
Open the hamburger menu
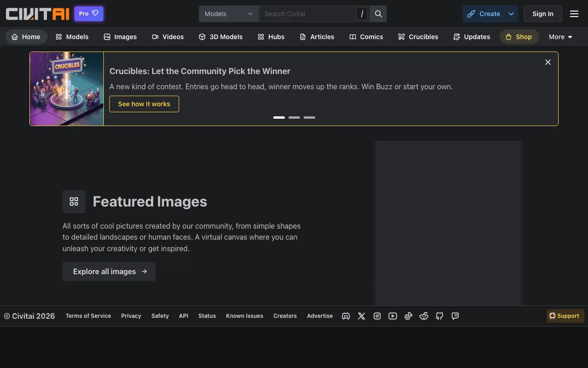[x=574, y=14]
